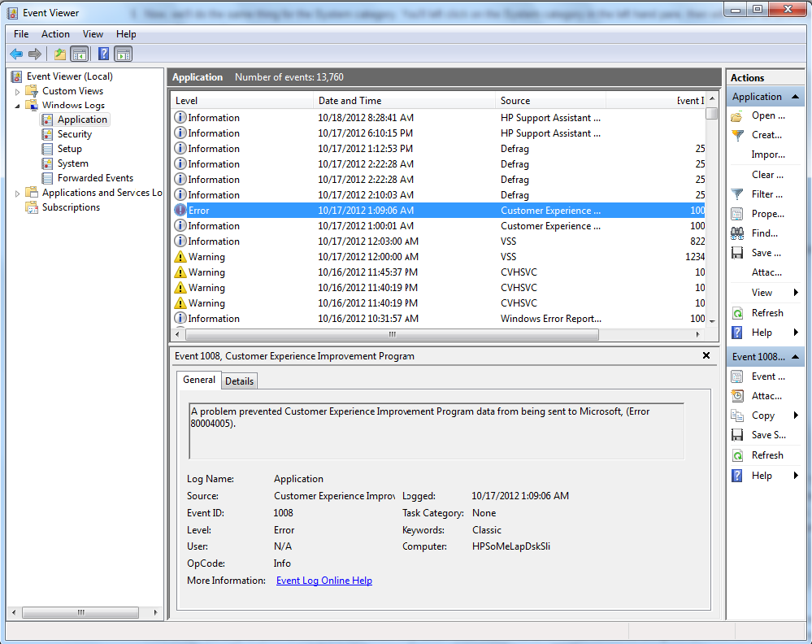
Task: Close the event preview pane
Action: click(x=706, y=355)
